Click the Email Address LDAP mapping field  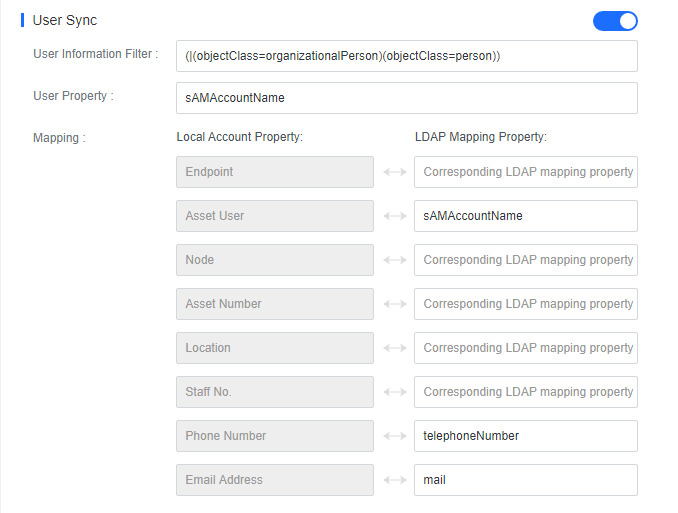tap(526, 480)
